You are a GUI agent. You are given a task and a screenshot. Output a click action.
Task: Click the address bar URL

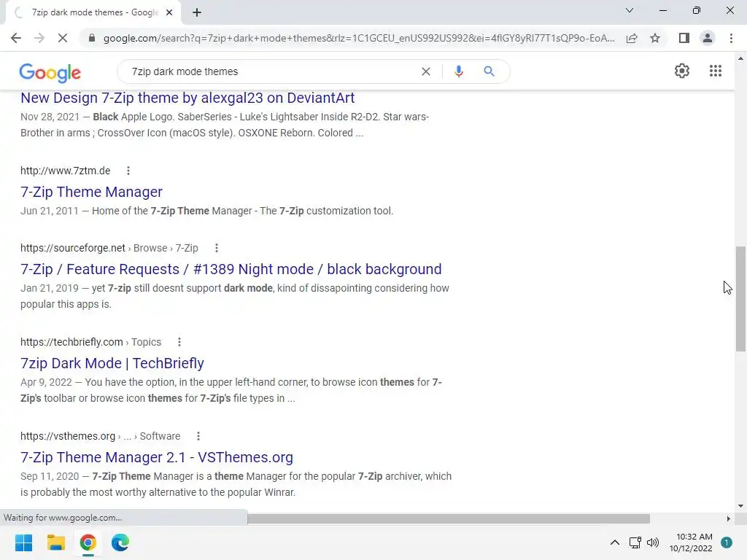(x=358, y=38)
